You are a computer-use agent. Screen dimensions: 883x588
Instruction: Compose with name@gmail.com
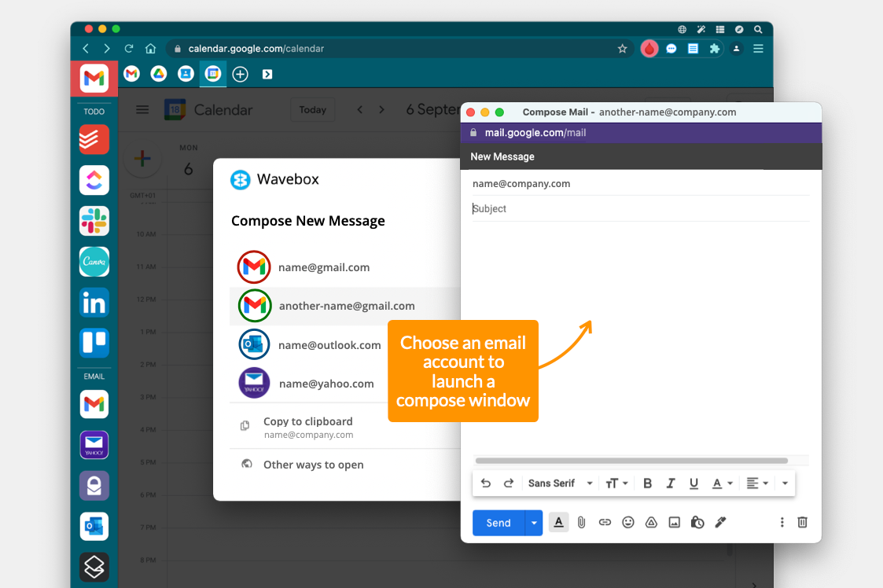pos(344,267)
